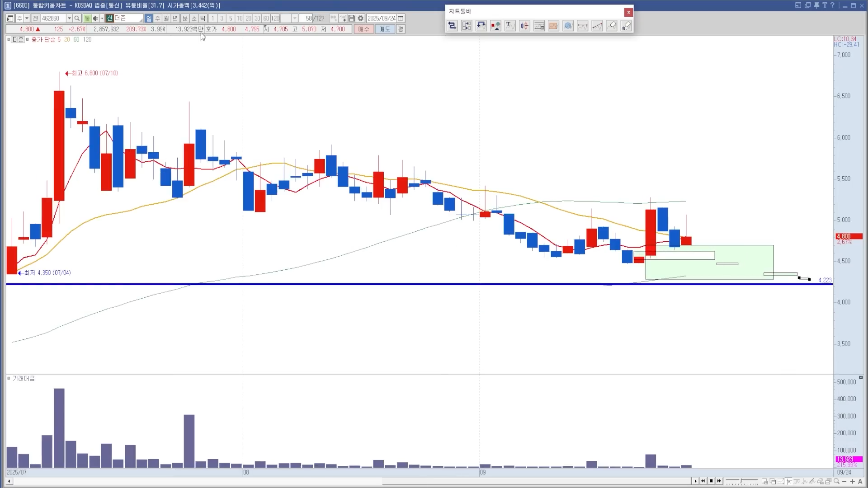Viewport: 868px width, 488px height.
Task: Click the stock search magnifier icon
Action: [77, 19]
